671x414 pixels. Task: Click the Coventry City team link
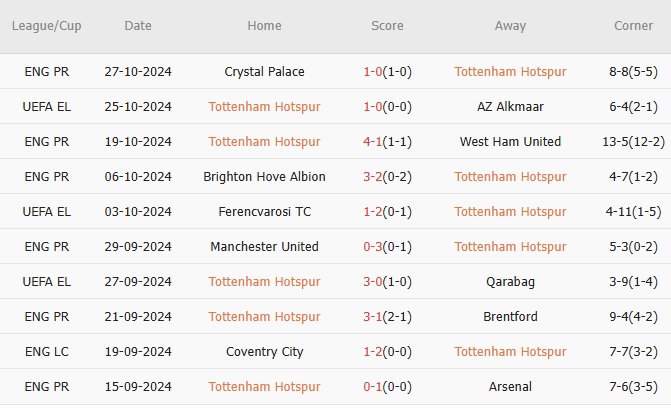[264, 352]
